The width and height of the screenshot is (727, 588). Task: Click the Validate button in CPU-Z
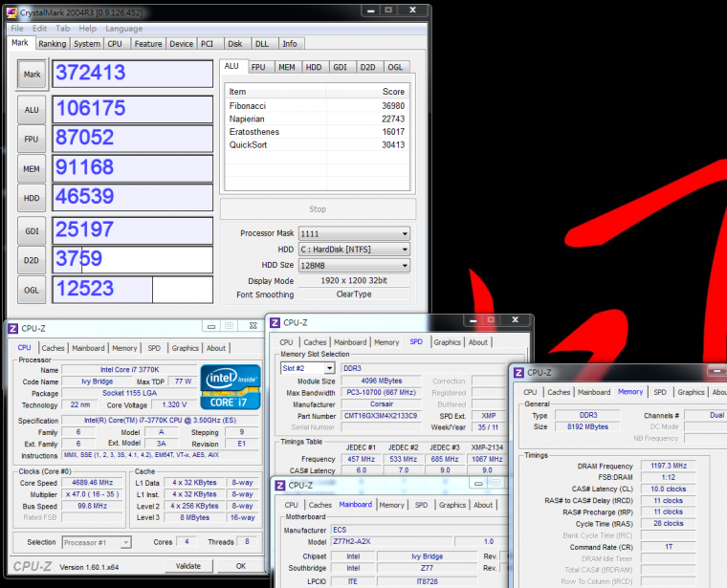coord(188,565)
